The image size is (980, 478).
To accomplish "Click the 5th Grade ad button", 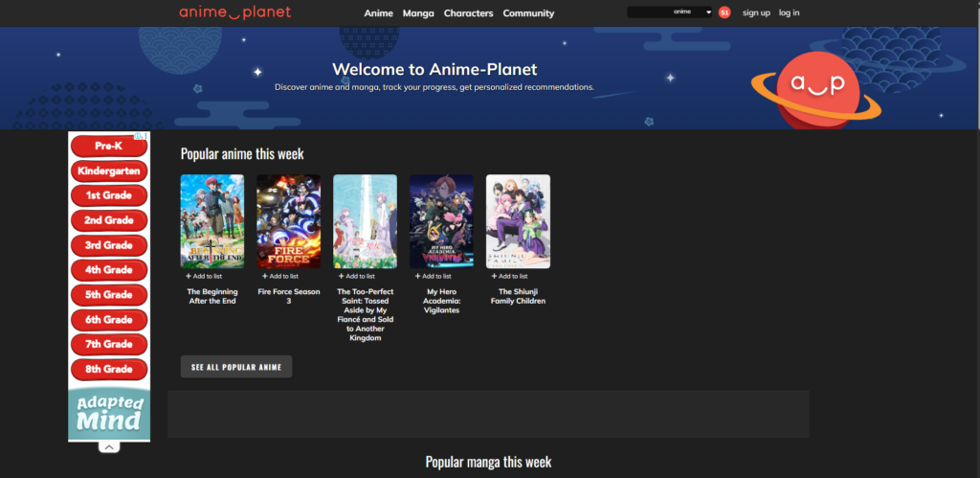I will [x=109, y=295].
